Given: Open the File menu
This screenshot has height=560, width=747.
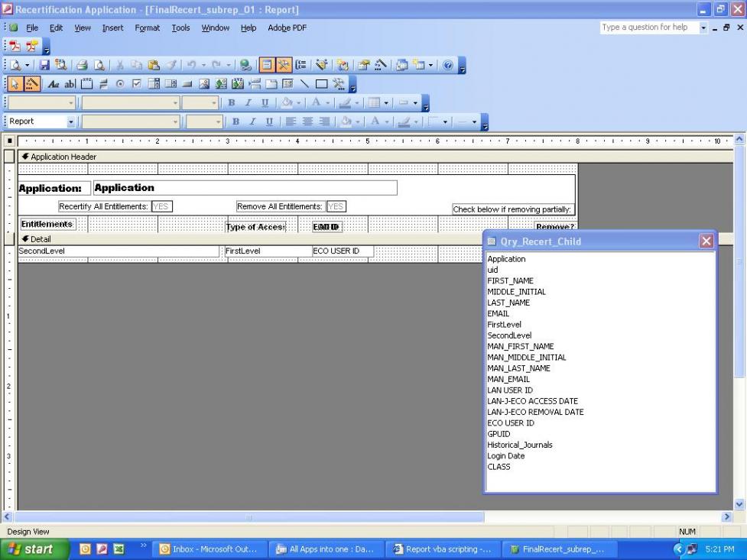Looking at the screenshot, I should pos(32,28).
